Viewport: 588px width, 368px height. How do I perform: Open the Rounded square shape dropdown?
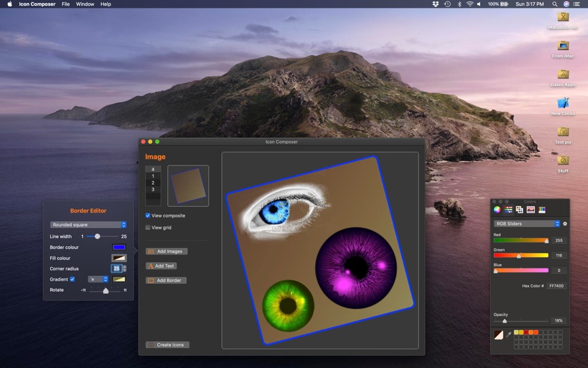coord(88,224)
